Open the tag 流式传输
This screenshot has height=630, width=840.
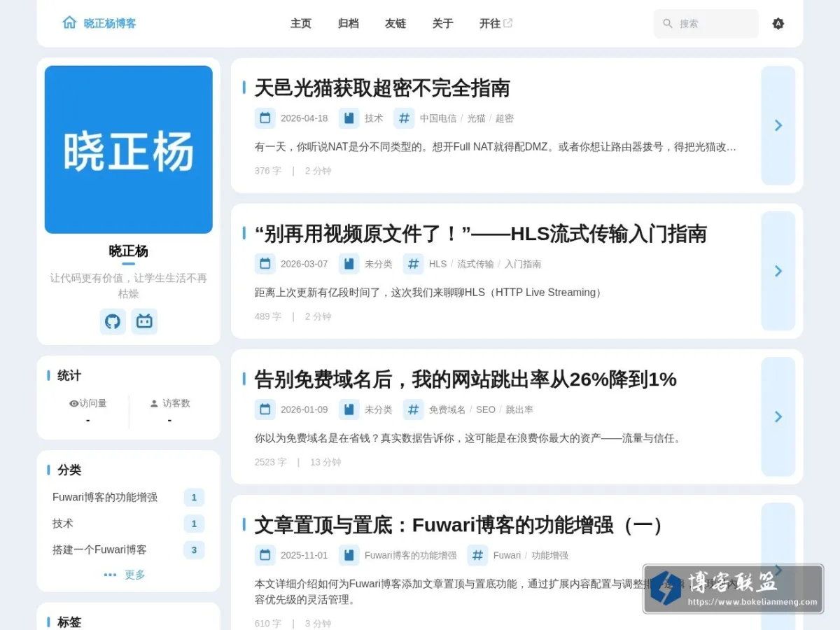pos(475,264)
